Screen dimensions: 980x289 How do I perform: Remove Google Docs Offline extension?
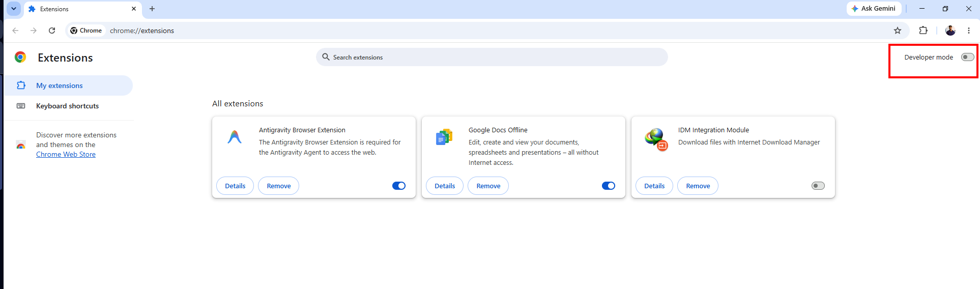[x=488, y=186]
